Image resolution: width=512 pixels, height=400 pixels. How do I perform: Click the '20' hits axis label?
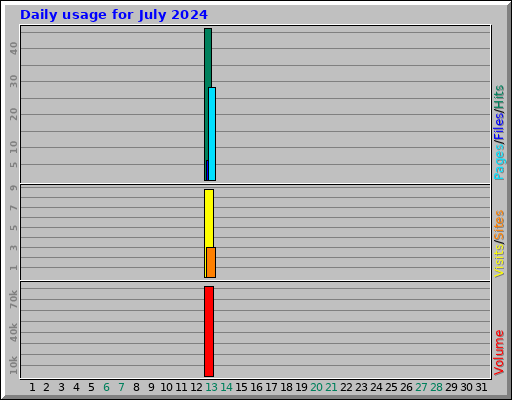pos(13,114)
